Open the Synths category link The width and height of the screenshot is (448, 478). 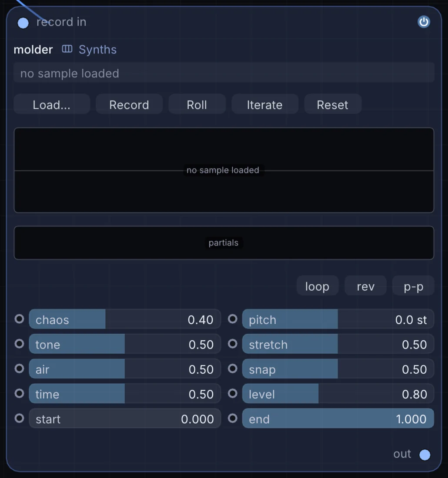point(98,50)
